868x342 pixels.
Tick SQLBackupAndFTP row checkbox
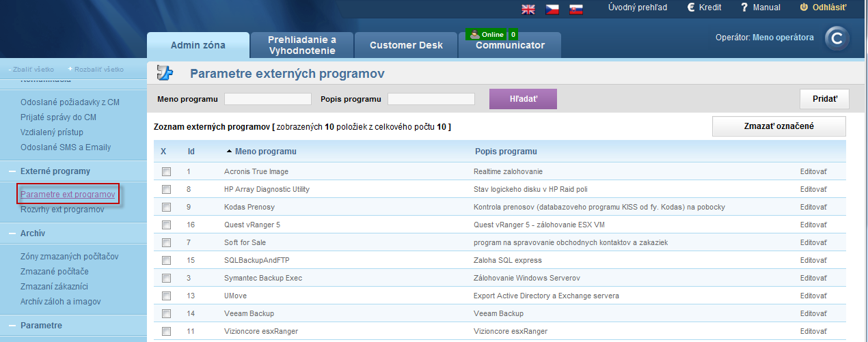166,260
